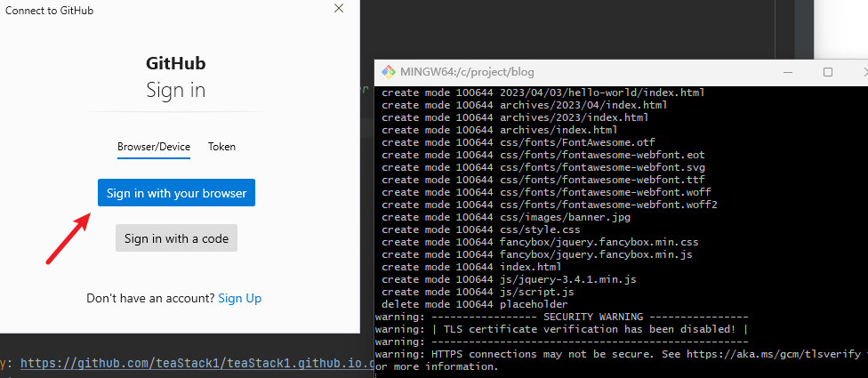The width and height of the screenshot is (868, 378).
Task: Click the 'js/script.js' terminal line
Action: click(x=478, y=292)
